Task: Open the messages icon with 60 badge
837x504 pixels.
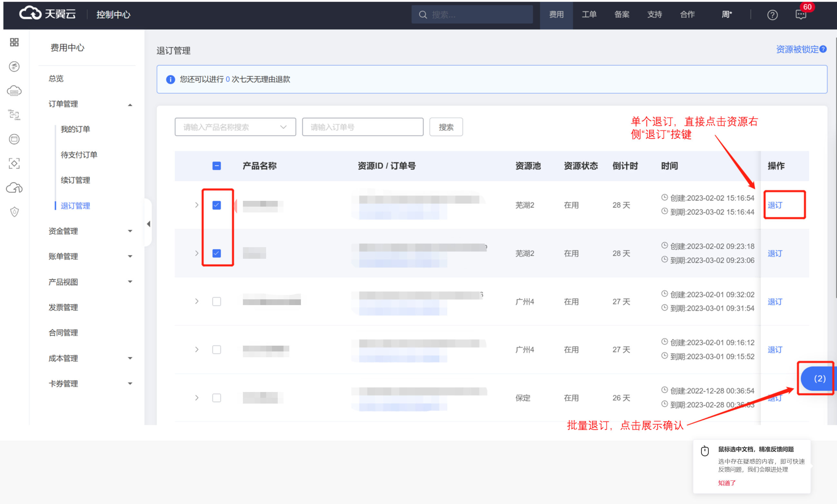Action: point(800,14)
